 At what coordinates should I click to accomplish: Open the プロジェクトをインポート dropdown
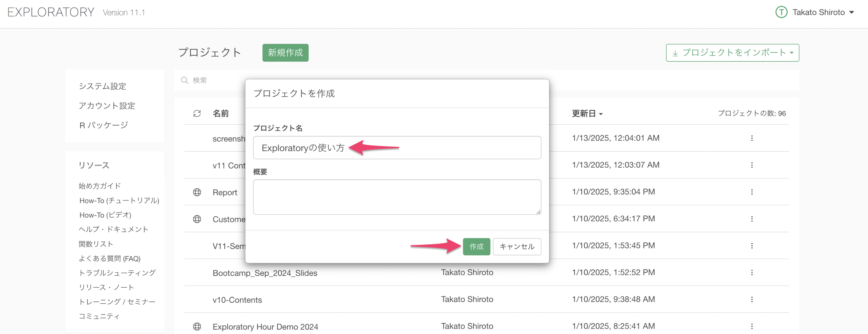click(732, 53)
